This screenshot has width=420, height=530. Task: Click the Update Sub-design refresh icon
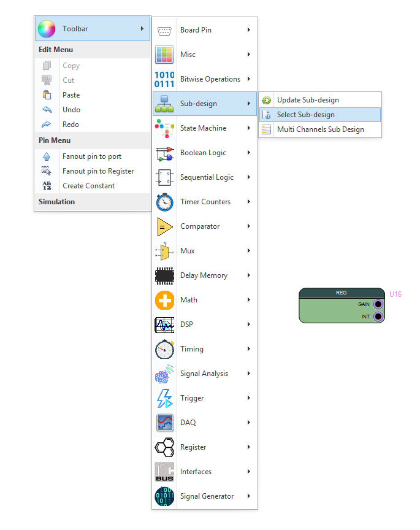267,100
